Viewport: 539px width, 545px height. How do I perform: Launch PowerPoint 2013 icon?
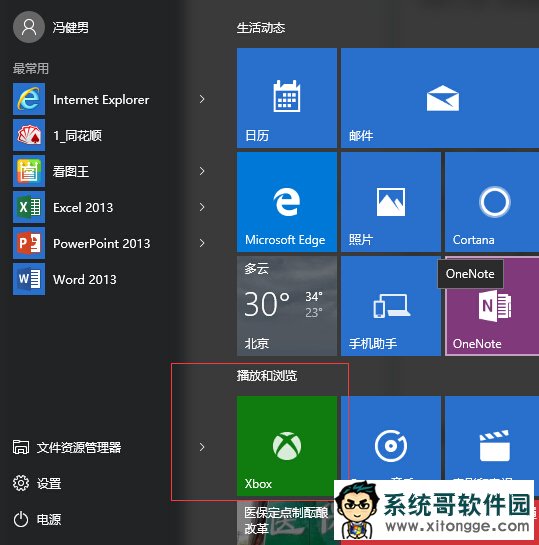29,243
